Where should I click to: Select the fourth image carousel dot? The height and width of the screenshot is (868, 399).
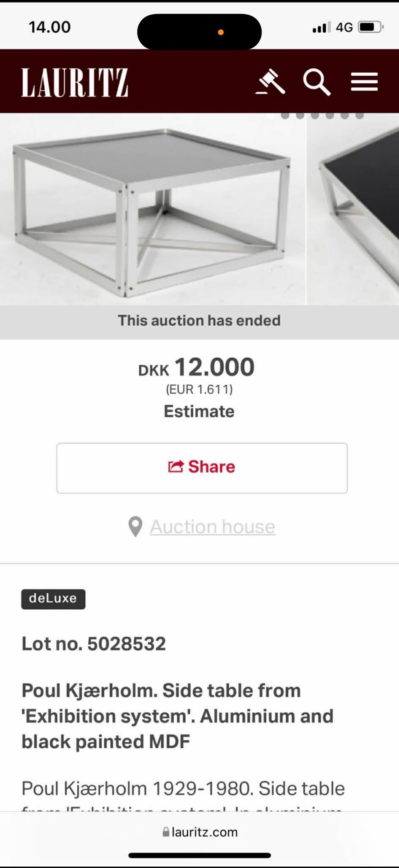pos(315,115)
